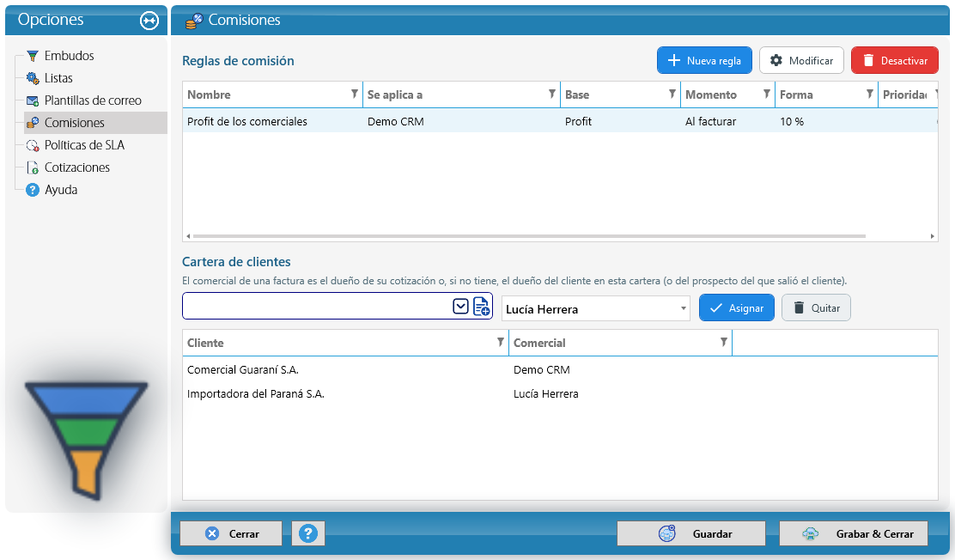This screenshot has height=560, width=955.
Task: Select the 'Importadora del Paraná S.A.' client row
Action: point(560,393)
